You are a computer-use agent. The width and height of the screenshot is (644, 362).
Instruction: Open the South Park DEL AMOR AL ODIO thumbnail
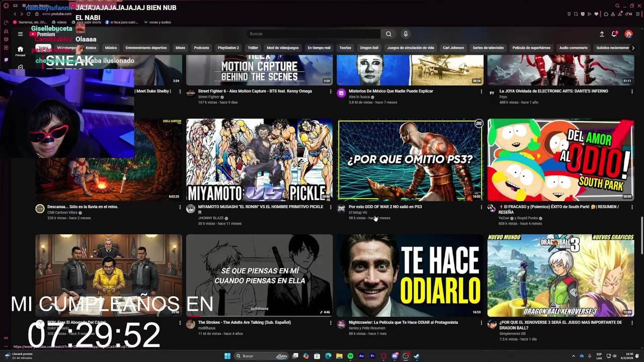pos(560,160)
